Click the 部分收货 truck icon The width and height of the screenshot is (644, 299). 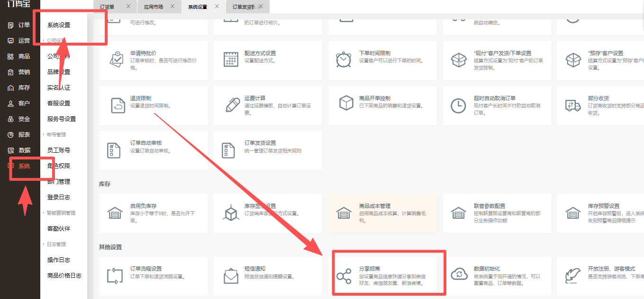[573, 105]
